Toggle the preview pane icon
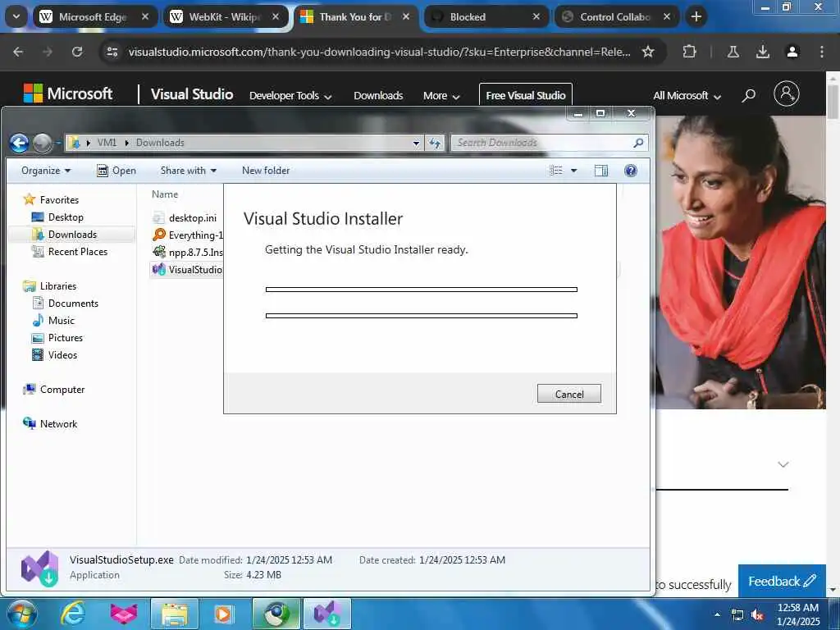Viewport: 840px width, 630px height. [x=601, y=171]
